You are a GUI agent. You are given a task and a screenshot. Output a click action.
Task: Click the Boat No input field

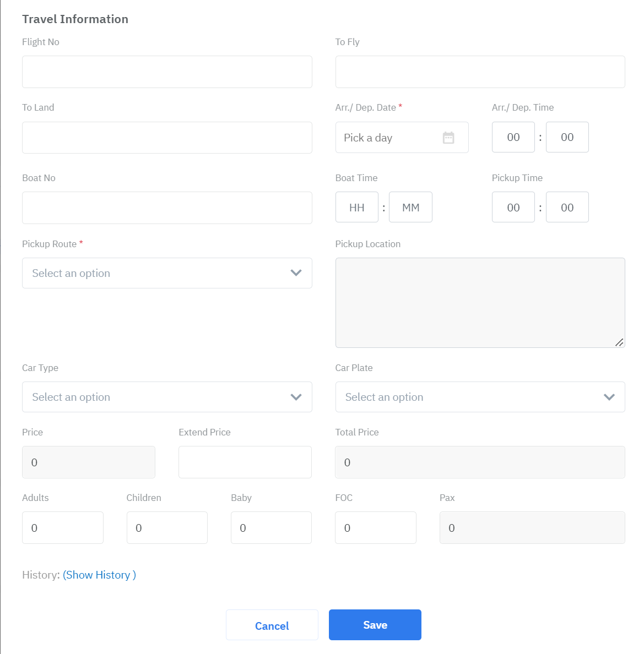[x=167, y=208]
